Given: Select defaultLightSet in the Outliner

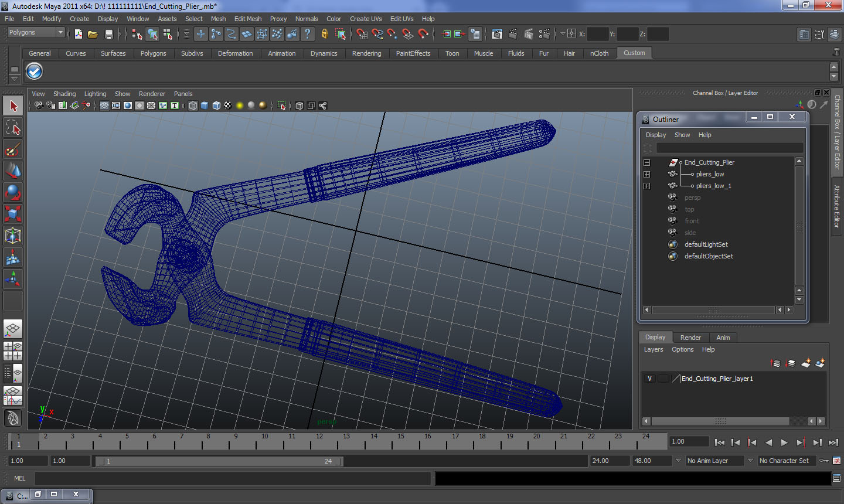Looking at the screenshot, I should click(706, 244).
